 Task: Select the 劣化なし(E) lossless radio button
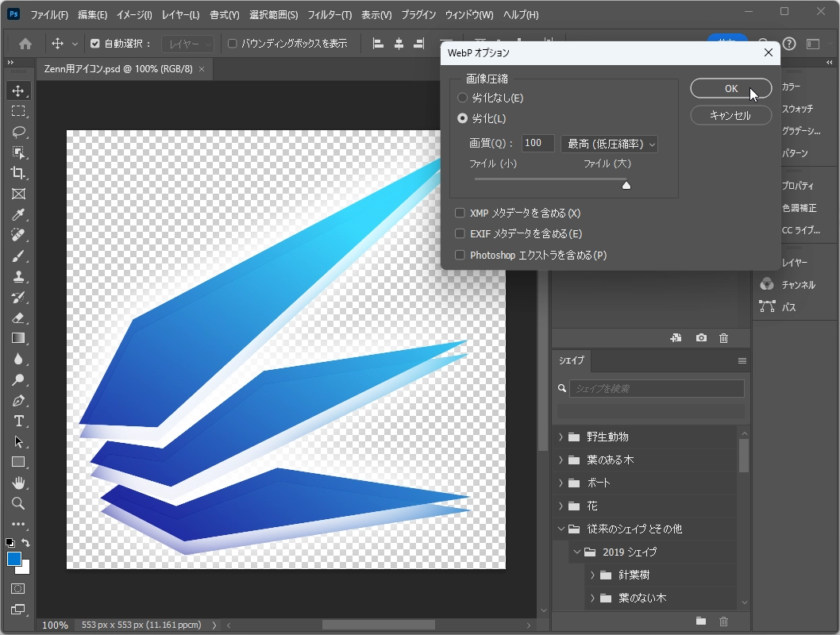462,98
